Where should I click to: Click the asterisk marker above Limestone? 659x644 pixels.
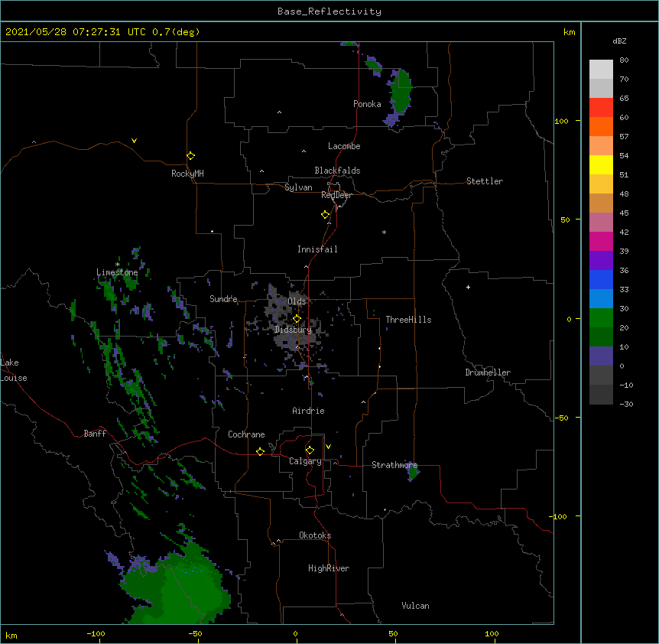[117, 265]
